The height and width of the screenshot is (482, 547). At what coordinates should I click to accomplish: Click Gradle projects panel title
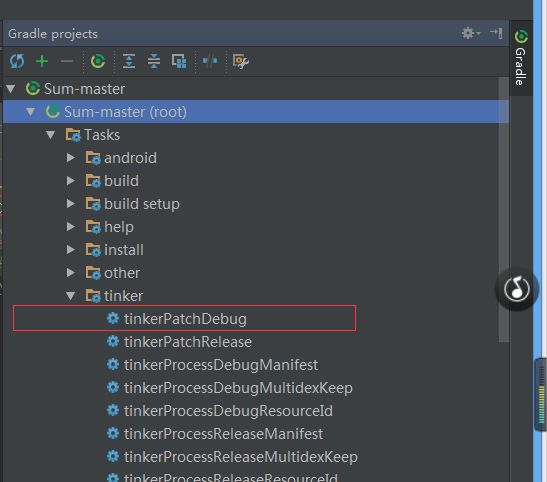[53, 34]
